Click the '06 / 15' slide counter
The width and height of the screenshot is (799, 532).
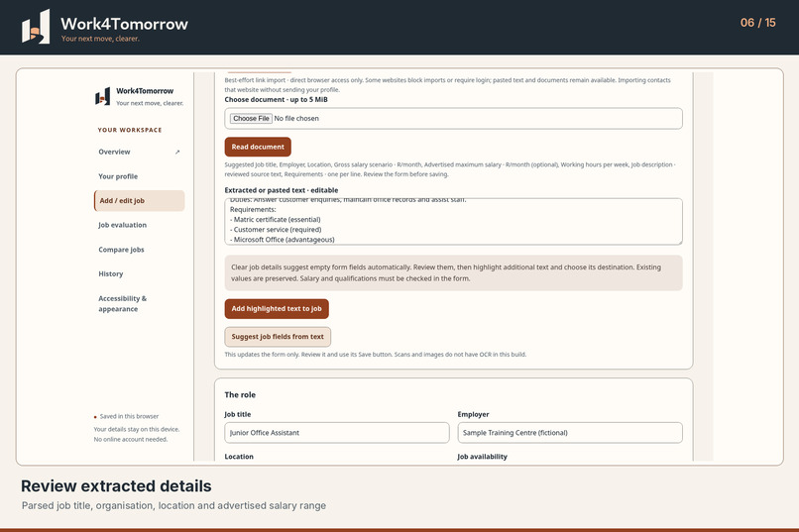tap(757, 23)
